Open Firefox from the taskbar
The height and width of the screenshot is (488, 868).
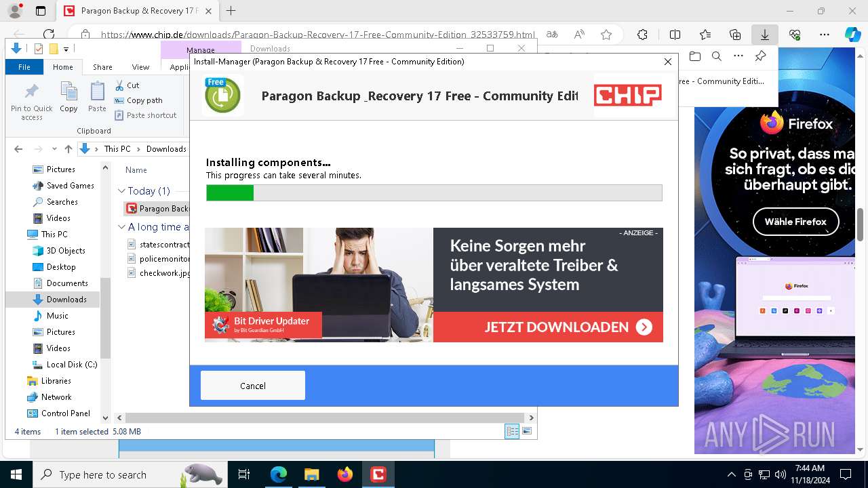(x=345, y=474)
